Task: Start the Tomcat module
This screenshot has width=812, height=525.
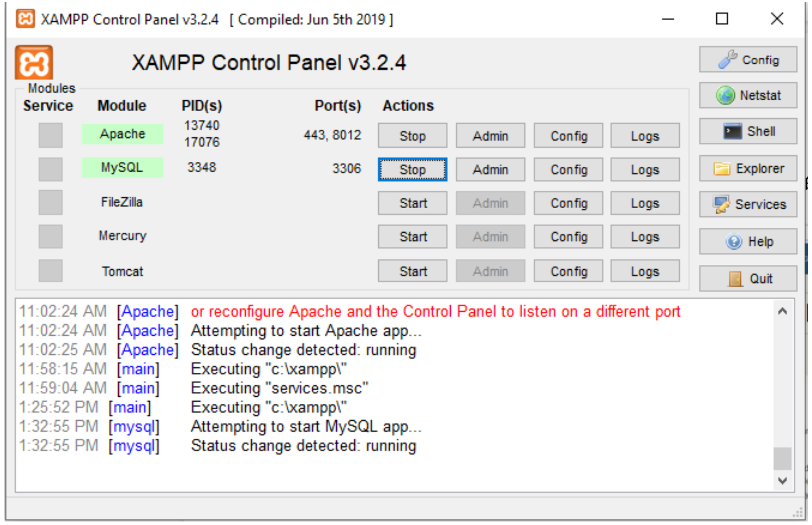Action: pos(412,271)
